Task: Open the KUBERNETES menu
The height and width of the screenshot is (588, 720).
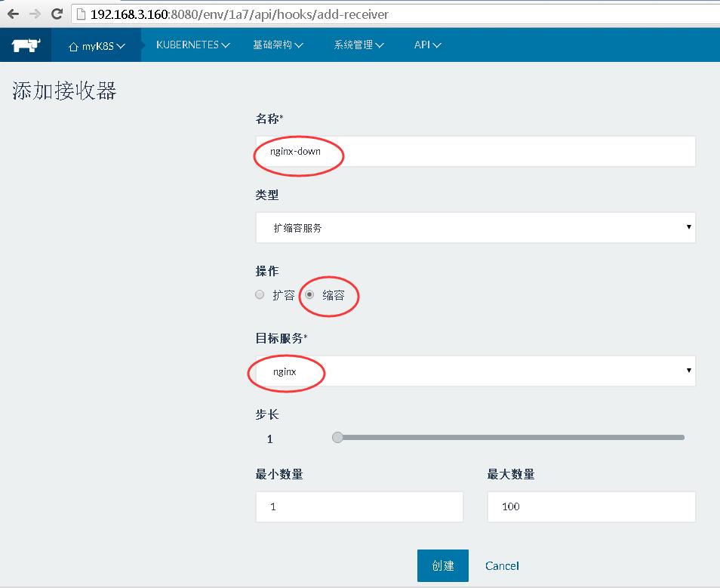Action: pyautogui.click(x=193, y=45)
